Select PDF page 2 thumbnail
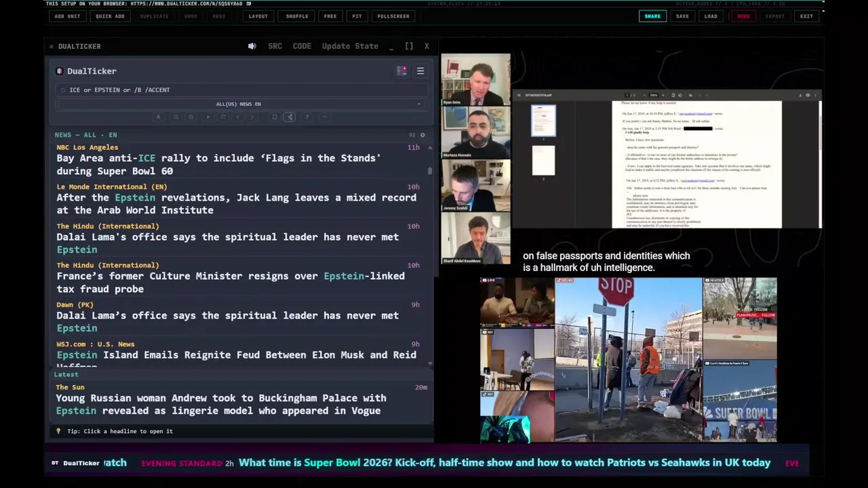 pos(543,161)
